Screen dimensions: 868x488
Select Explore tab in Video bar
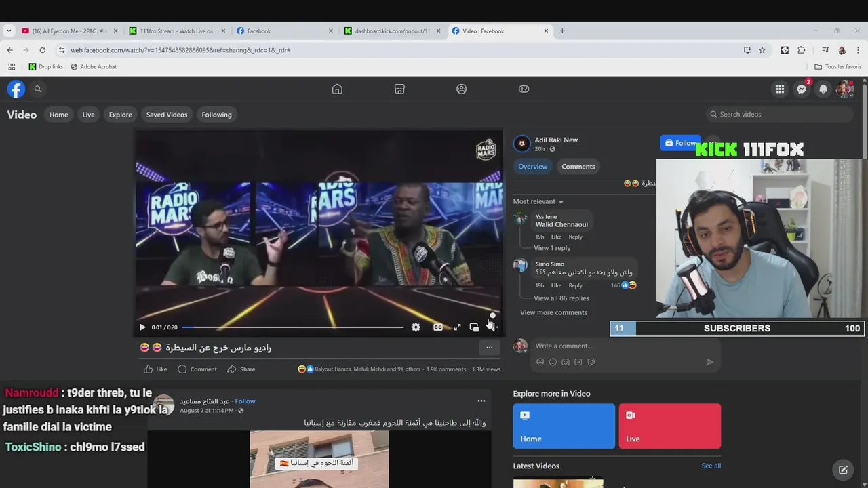coord(121,115)
